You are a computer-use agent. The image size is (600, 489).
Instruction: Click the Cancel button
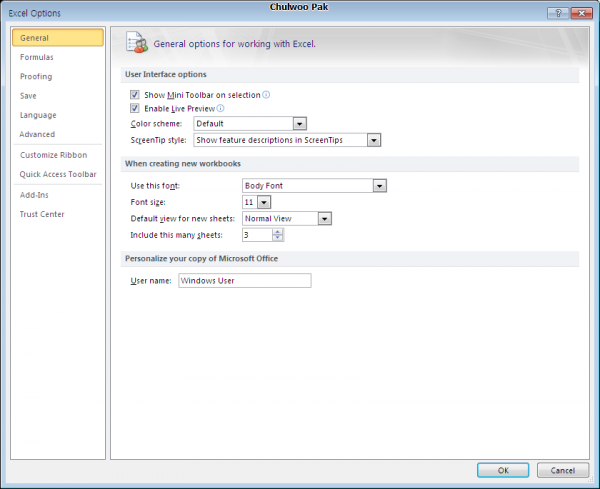562,470
